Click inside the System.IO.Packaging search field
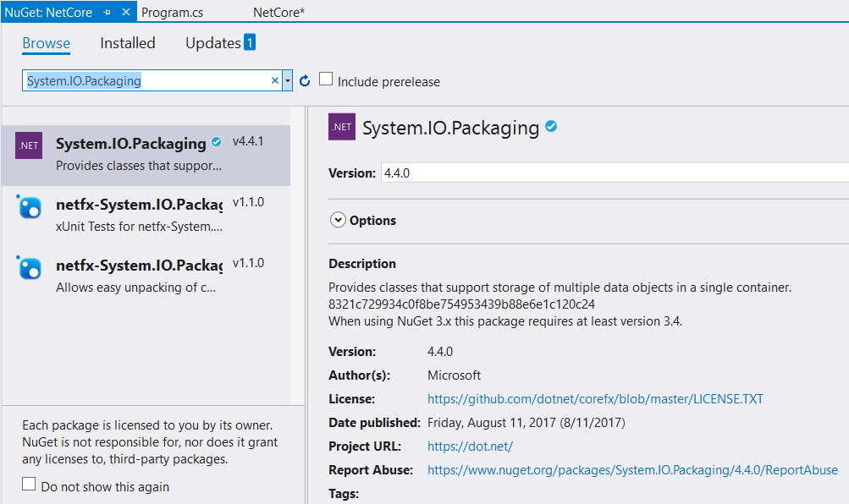Screen dimensions: 849x504 [x=144, y=79]
